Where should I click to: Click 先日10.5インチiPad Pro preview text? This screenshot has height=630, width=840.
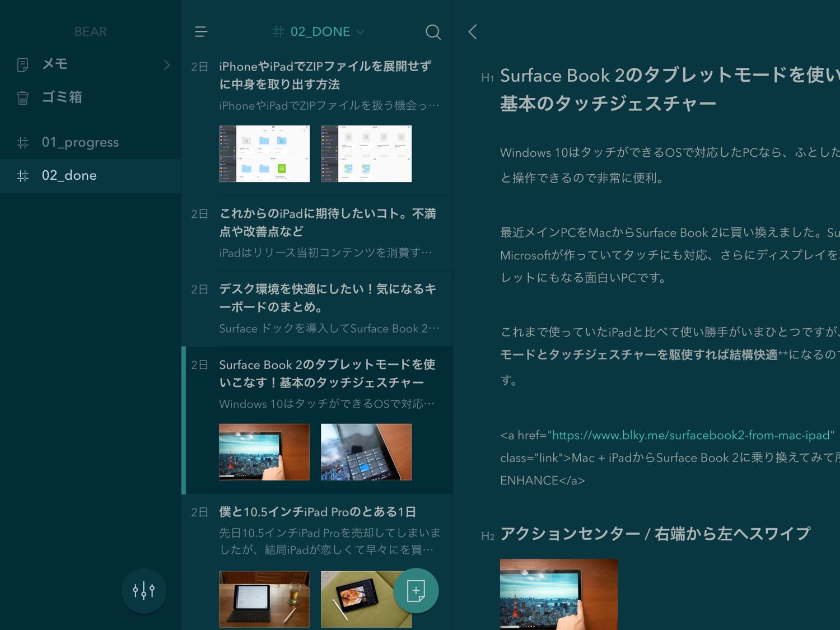[x=330, y=541]
